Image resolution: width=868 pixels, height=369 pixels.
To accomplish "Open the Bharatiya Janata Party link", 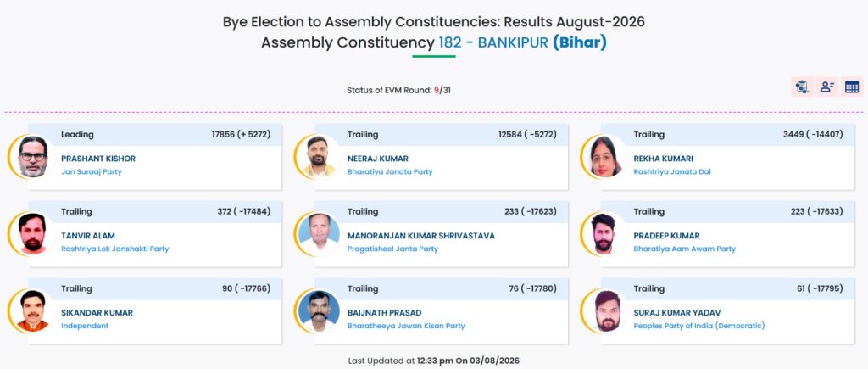I will (390, 171).
